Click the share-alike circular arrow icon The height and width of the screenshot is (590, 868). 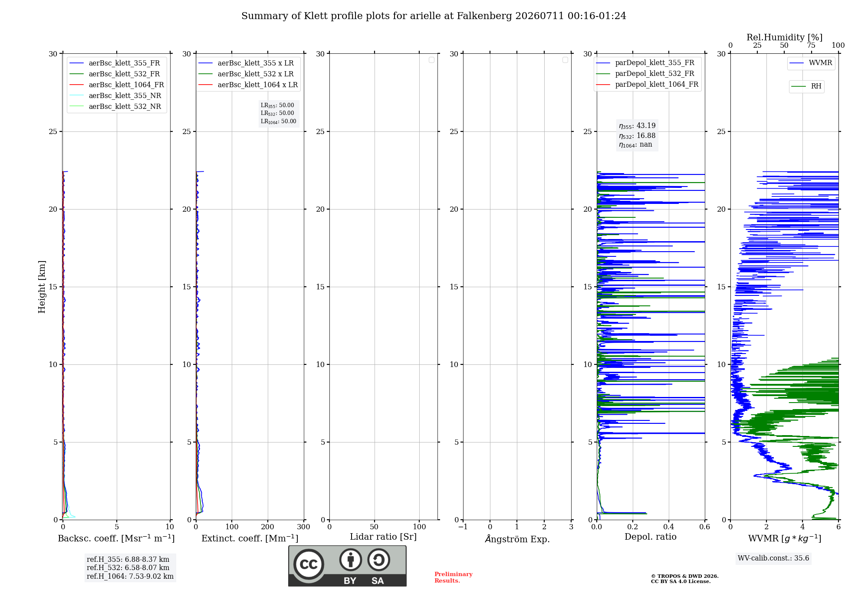tap(379, 560)
